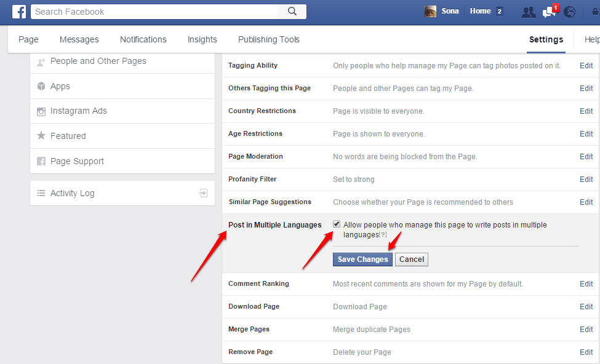Click 'Delete your Page' text
The image size is (600, 364).
[362, 352]
